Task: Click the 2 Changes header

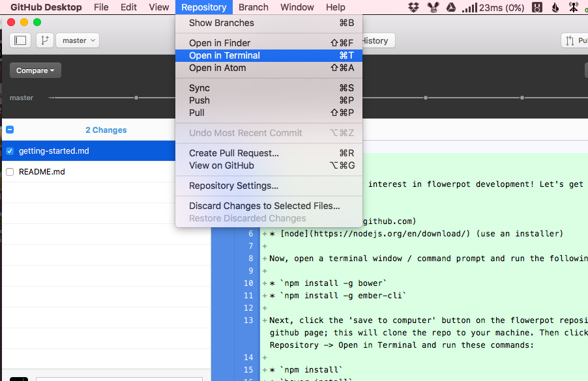Action: pyautogui.click(x=106, y=130)
